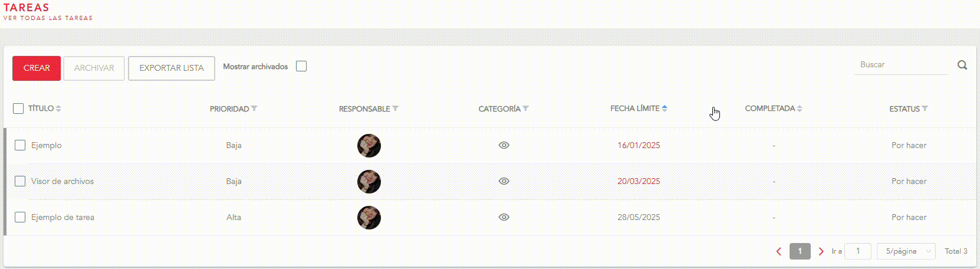Open responsible avatar for Visor de archivos

[x=369, y=181]
